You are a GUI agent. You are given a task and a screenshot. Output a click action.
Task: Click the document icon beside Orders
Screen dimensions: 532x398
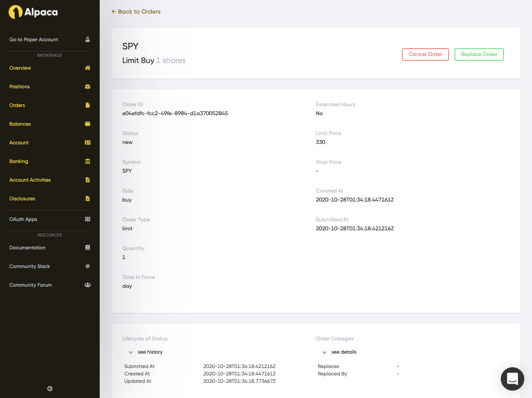click(x=88, y=105)
